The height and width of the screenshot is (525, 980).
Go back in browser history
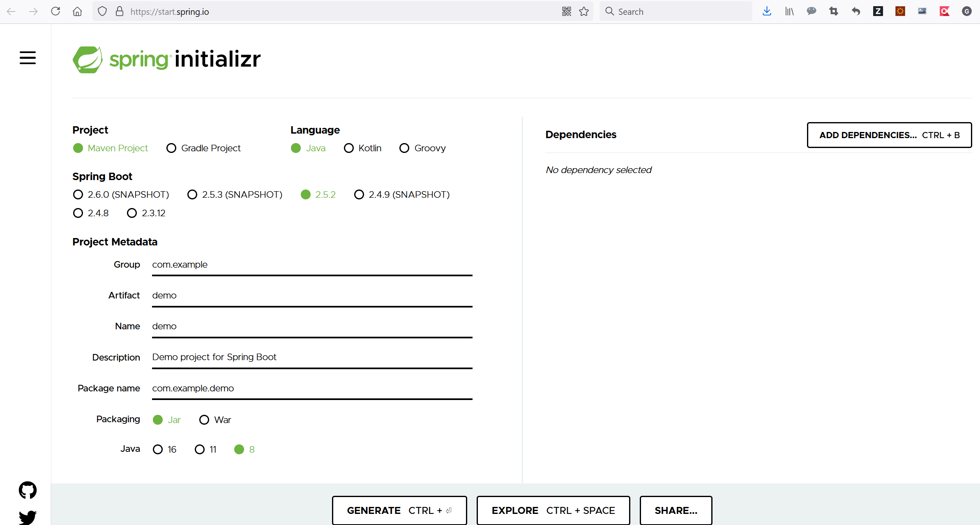(11, 12)
